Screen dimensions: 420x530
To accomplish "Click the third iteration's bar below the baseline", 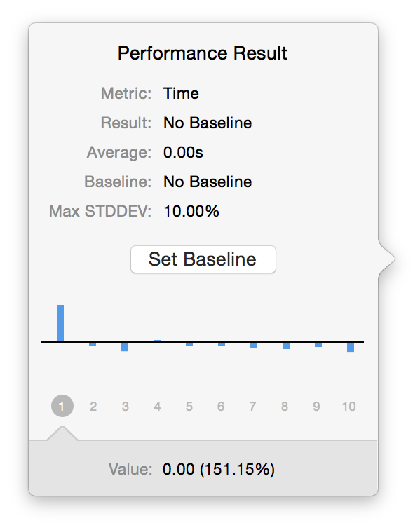I will pyautogui.click(x=125, y=347).
